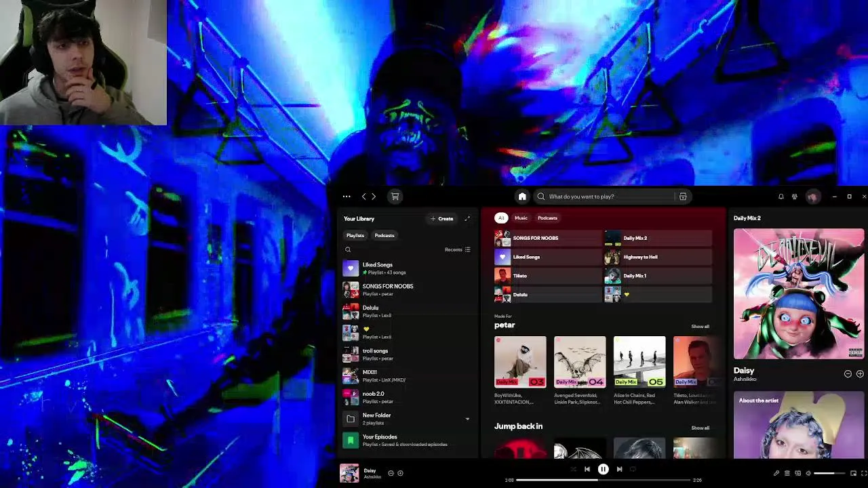The width and height of the screenshot is (868, 488).
Task: Click 'Daily Mix 2' panel title
Action: click(x=747, y=218)
